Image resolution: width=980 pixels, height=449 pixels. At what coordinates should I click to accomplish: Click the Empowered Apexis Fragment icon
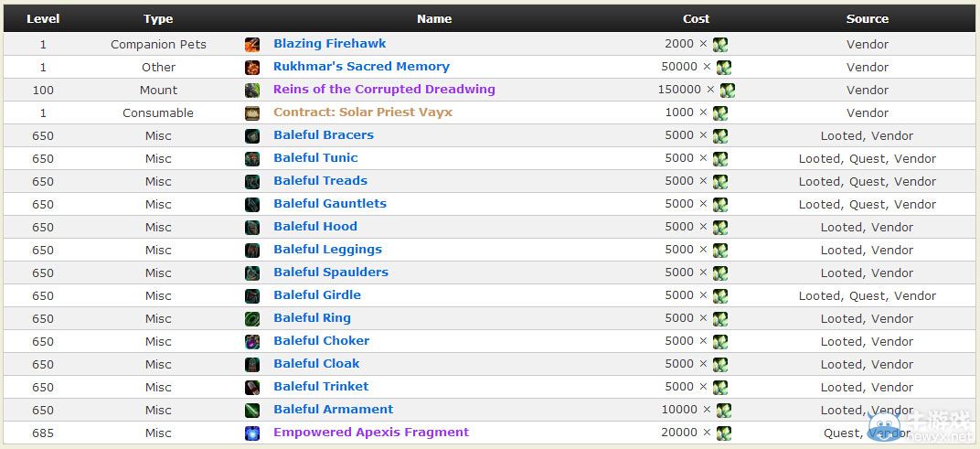[252, 433]
